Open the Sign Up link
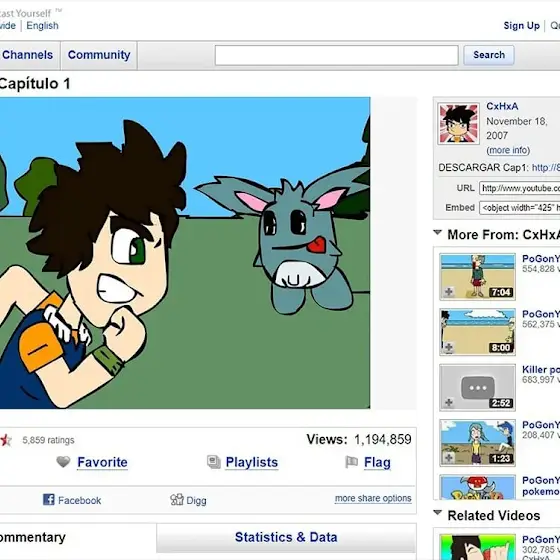The height and width of the screenshot is (560, 560). (x=521, y=26)
